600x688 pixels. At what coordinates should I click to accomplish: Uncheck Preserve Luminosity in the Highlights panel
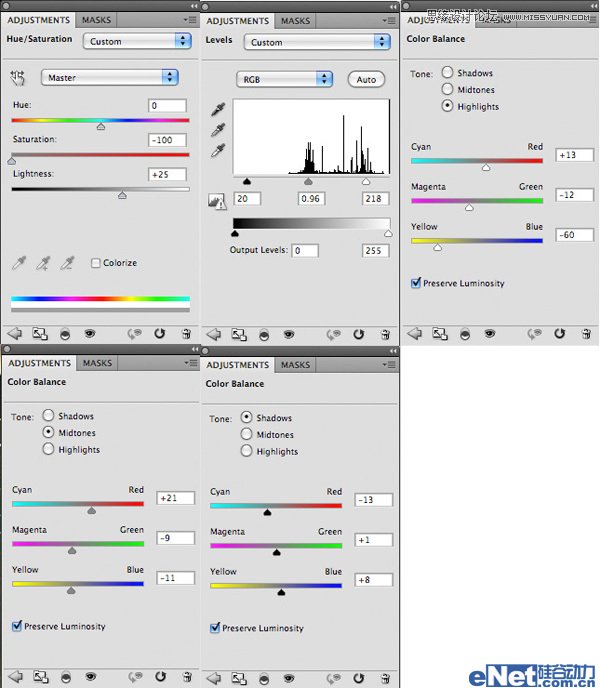[x=416, y=283]
